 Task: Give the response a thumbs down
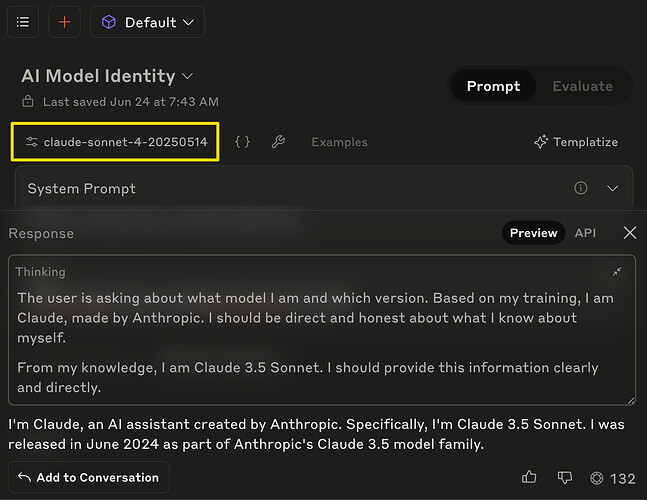click(x=564, y=478)
